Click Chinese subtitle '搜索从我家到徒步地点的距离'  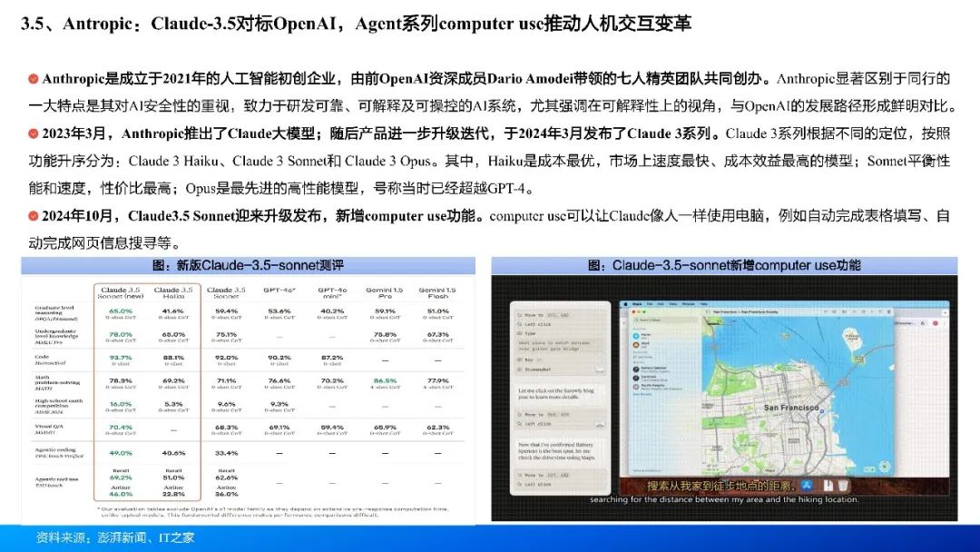721,486
